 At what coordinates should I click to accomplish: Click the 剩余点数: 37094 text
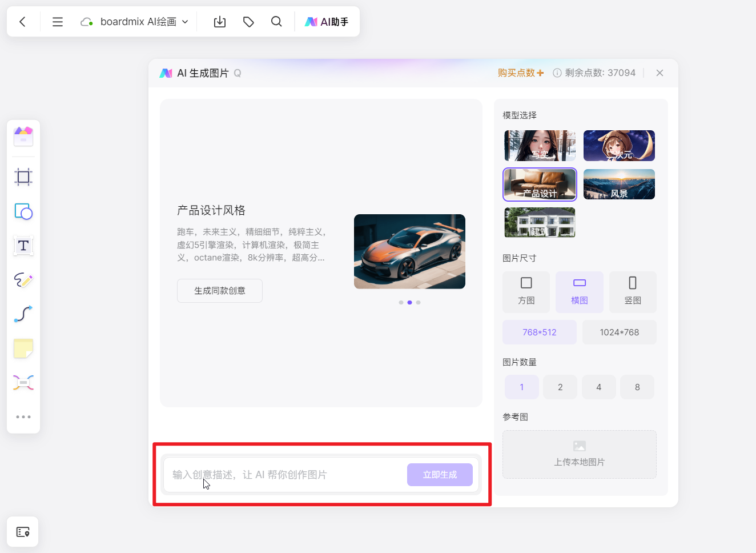600,73
